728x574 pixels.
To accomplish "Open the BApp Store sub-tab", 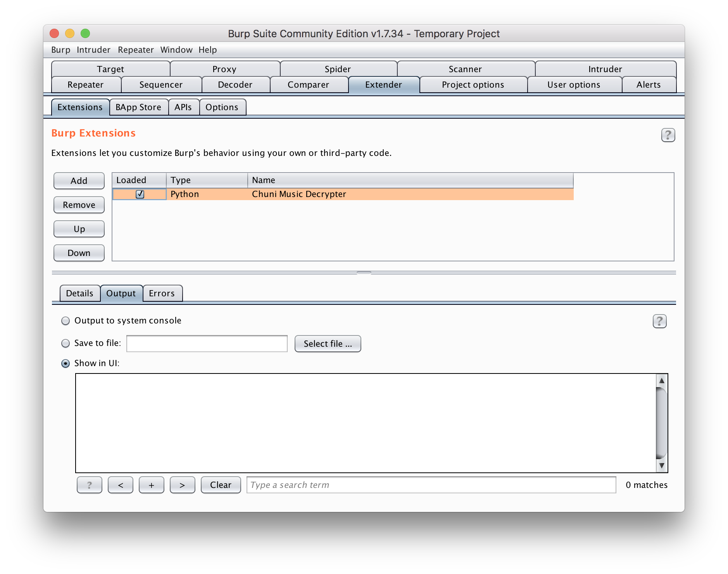I will click(x=138, y=107).
